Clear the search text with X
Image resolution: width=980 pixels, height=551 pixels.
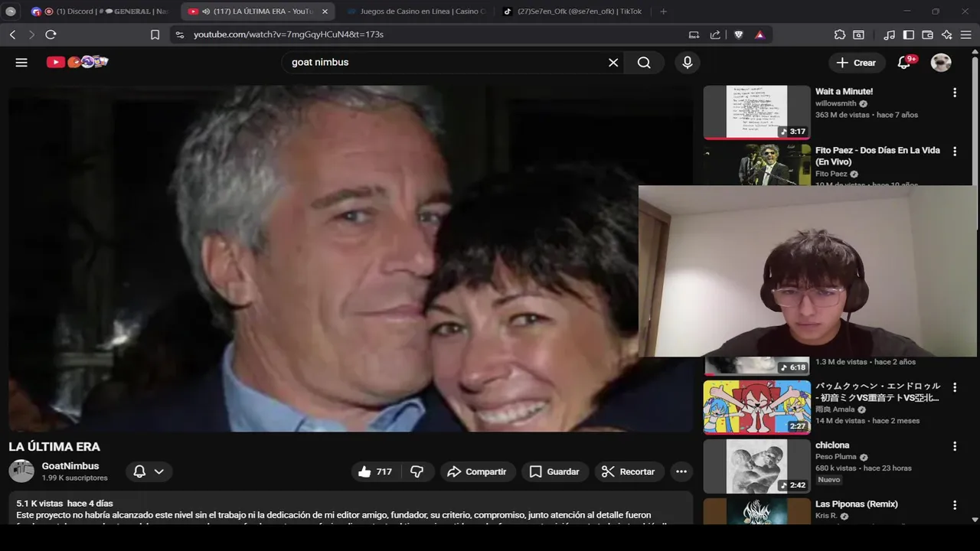613,63
